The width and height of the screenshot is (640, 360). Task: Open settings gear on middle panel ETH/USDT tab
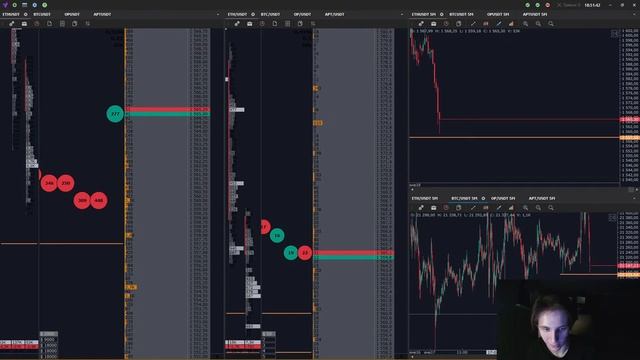(253, 14)
